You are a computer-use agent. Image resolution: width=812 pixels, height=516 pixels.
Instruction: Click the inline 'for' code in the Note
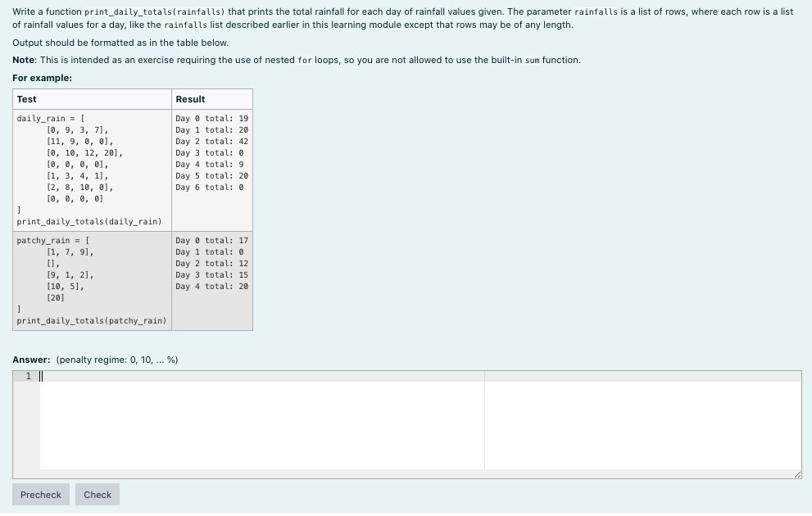tap(302, 60)
